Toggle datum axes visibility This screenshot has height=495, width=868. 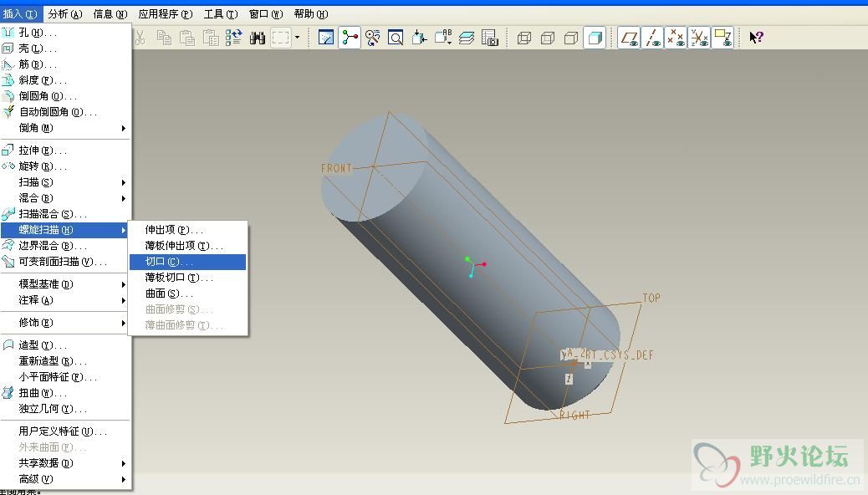tap(652, 38)
